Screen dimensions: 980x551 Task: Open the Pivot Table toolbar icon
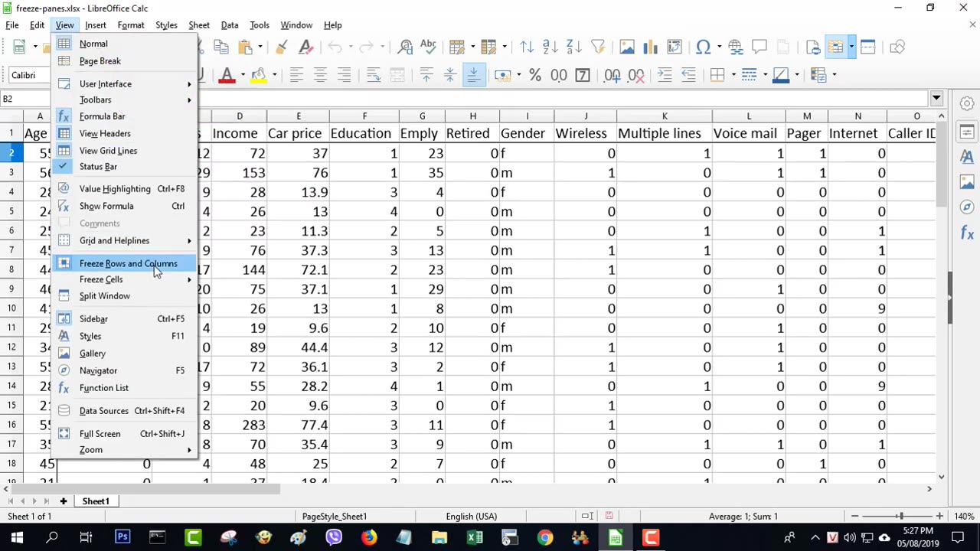[674, 47]
